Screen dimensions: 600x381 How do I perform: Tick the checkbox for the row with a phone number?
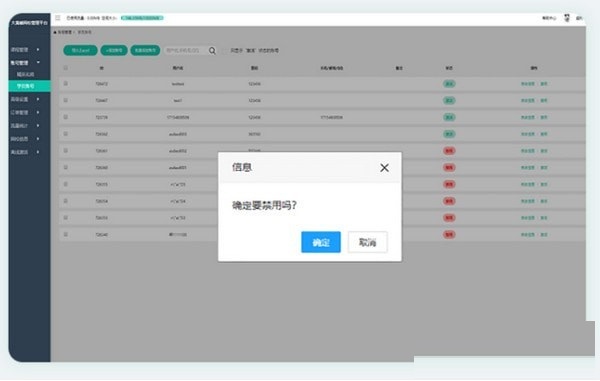(66, 117)
